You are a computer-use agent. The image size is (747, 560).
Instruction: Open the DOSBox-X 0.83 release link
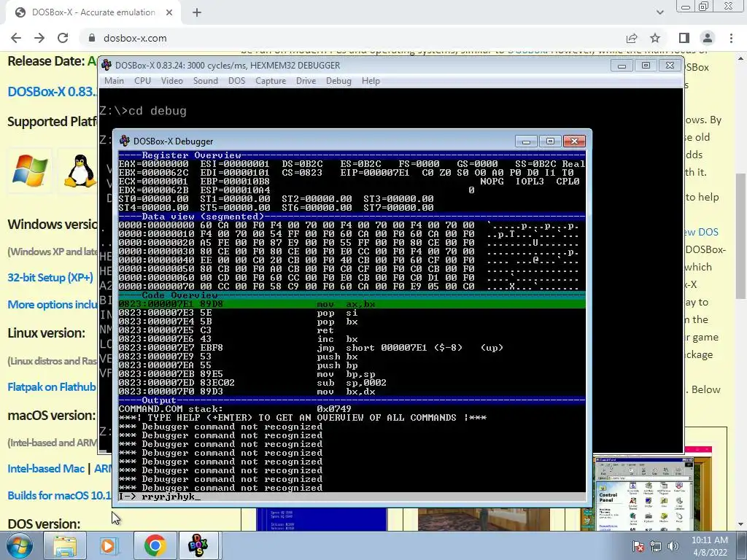coord(52,91)
